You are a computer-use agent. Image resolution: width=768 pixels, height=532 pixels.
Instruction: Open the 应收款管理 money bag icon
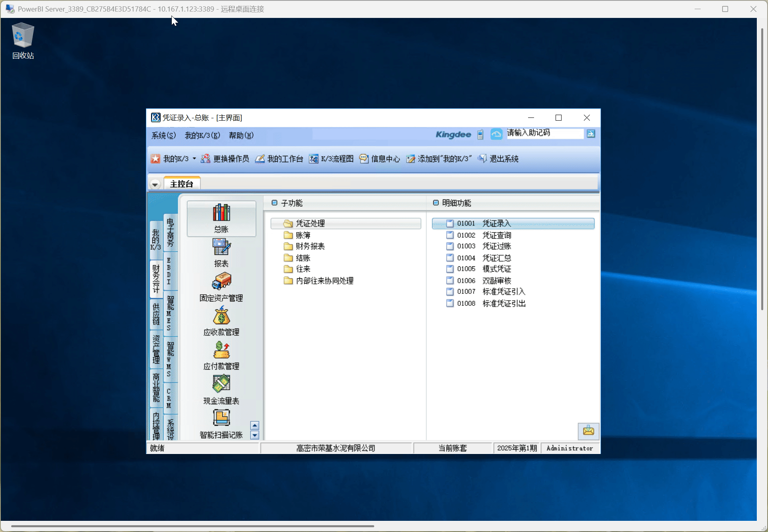click(x=221, y=316)
